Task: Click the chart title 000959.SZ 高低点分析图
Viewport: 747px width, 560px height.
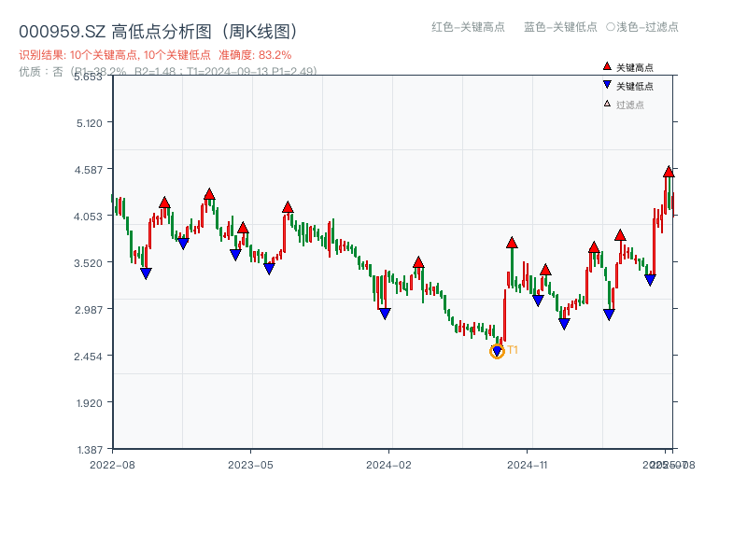Action: click(x=159, y=31)
